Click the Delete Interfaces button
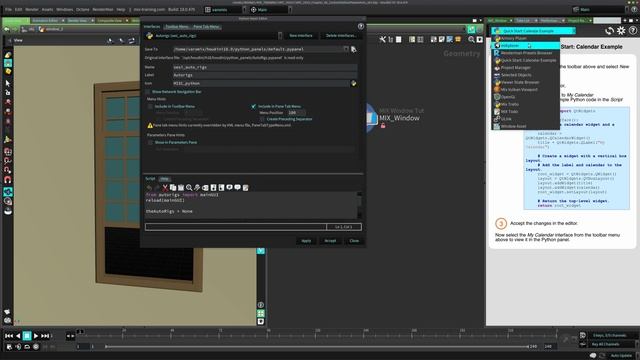Viewport: 640px width, 360px height. [x=341, y=36]
